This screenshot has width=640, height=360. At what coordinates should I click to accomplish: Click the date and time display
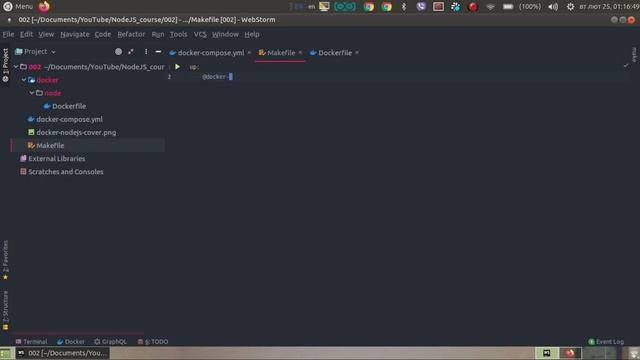(x=609, y=7)
